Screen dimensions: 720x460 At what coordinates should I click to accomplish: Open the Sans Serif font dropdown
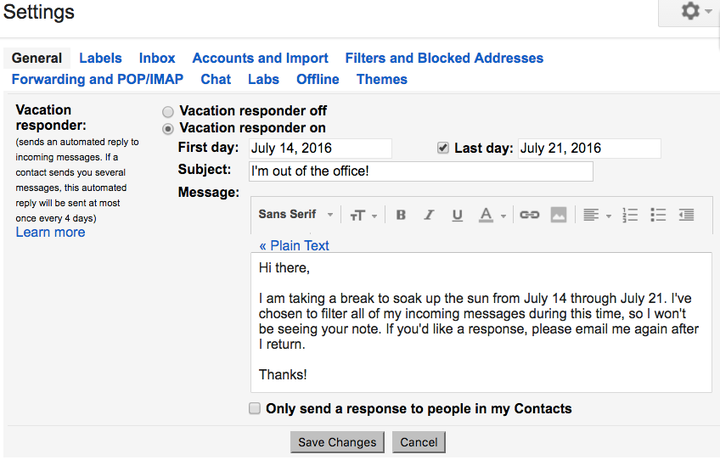click(296, 214)
